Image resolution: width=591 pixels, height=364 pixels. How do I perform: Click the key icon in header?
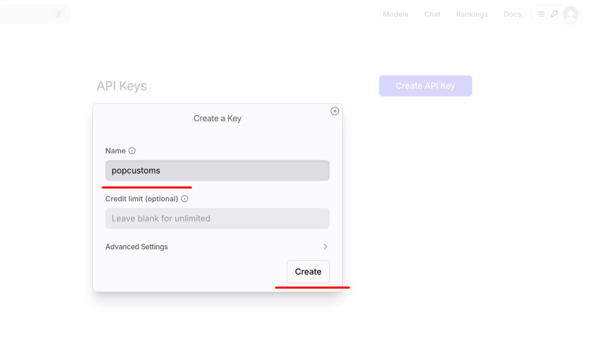point(553,14)
